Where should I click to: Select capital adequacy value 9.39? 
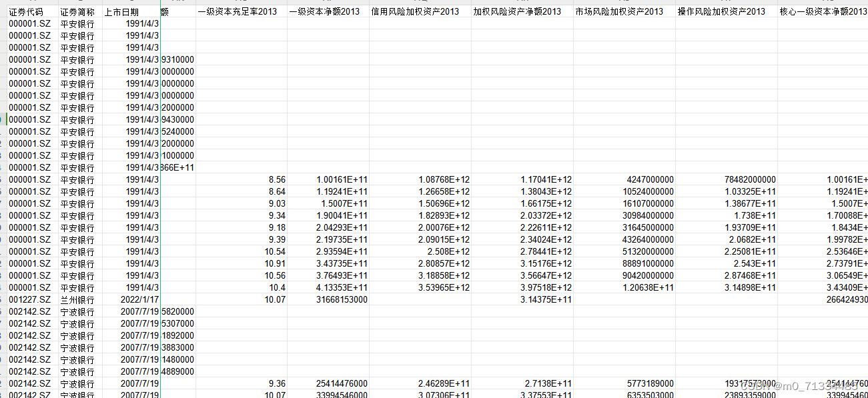point(242,239)
